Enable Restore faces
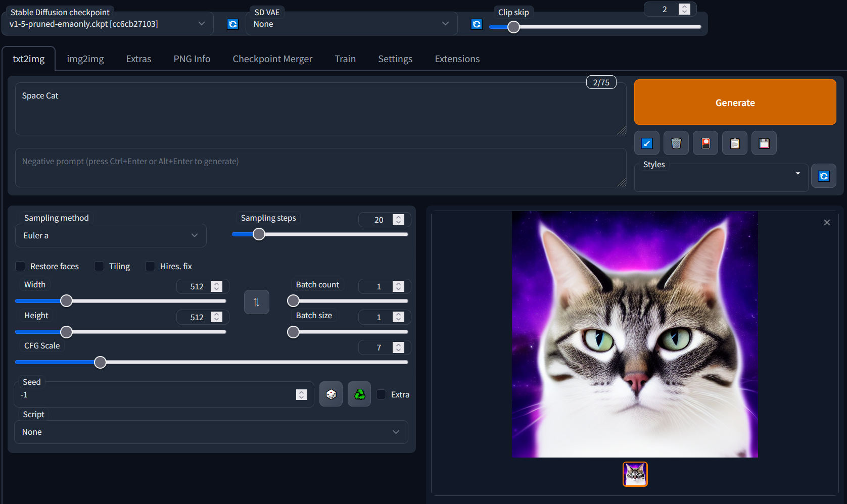 click(20, 266)
